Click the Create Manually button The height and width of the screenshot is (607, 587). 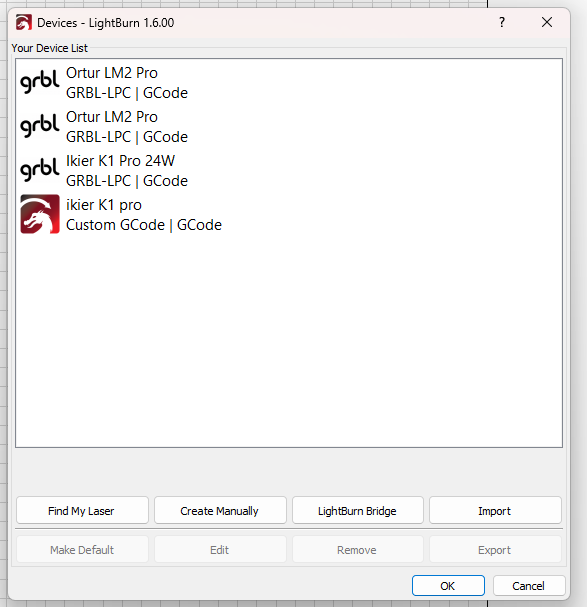click(x=220, y=511)
